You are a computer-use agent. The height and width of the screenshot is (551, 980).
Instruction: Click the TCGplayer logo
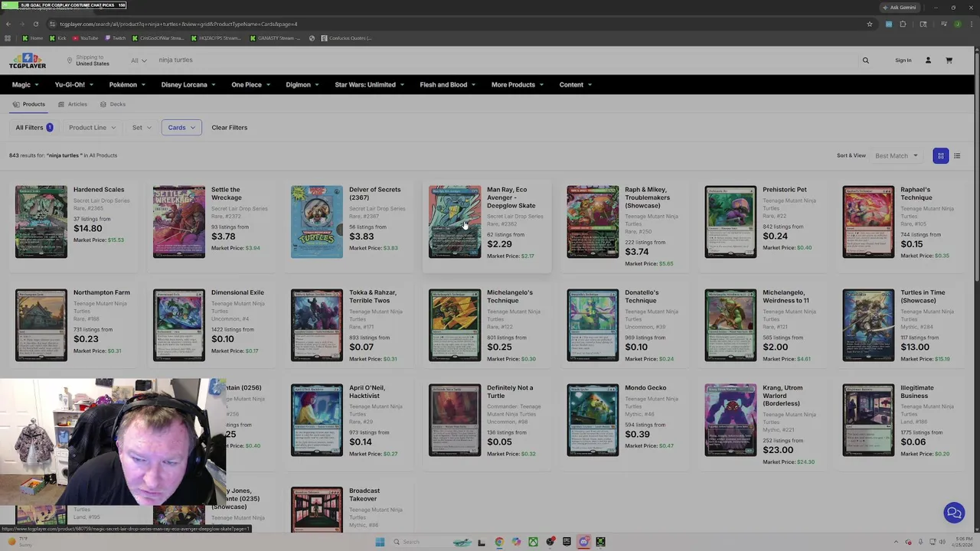pyautogui.click(x=28, y=60)
